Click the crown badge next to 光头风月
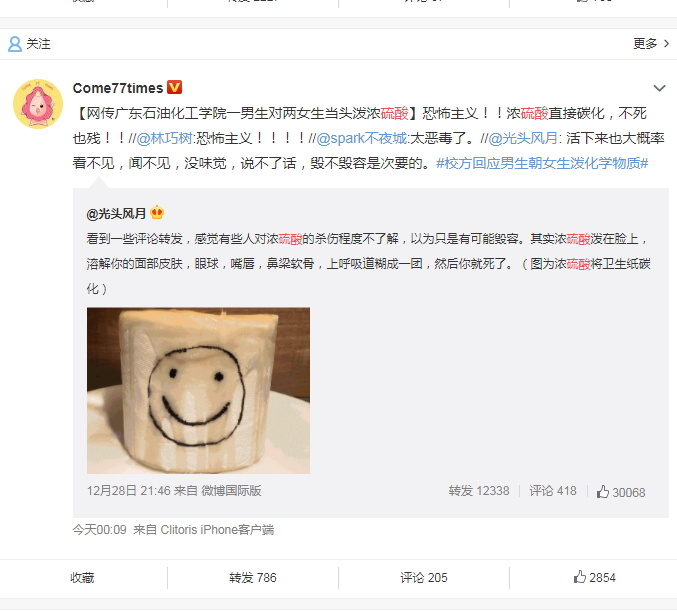The width and height of the screenshot is (677, 612). click(x=157, y=213)
